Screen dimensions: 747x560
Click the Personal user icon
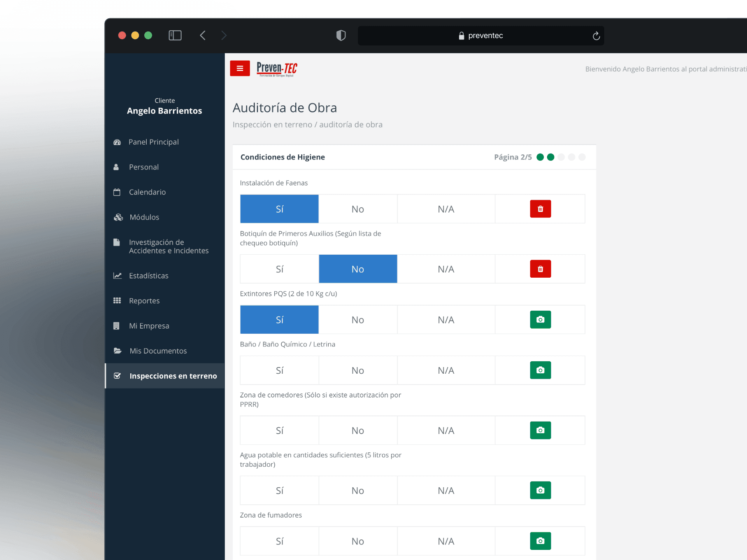[x=116, y=167]
